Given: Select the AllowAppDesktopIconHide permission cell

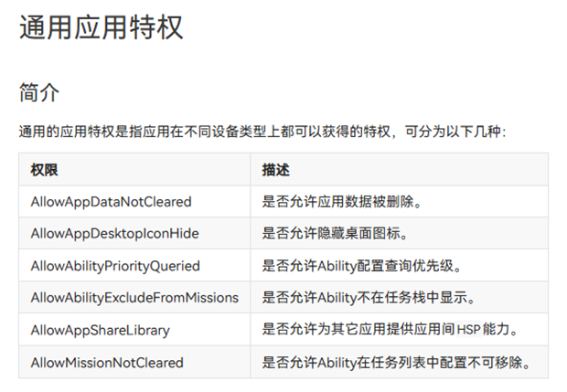Looking at the screenshot, I should coord(114,233).
